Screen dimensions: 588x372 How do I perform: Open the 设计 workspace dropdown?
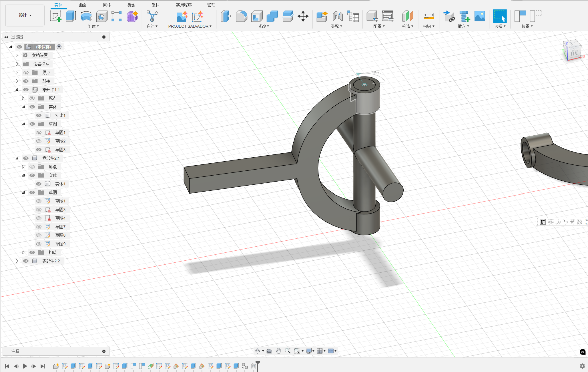[25, 15]
